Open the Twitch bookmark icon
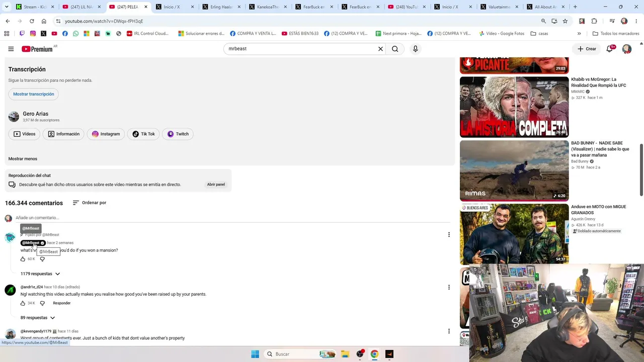644x362 pixels. coord(22,34)
